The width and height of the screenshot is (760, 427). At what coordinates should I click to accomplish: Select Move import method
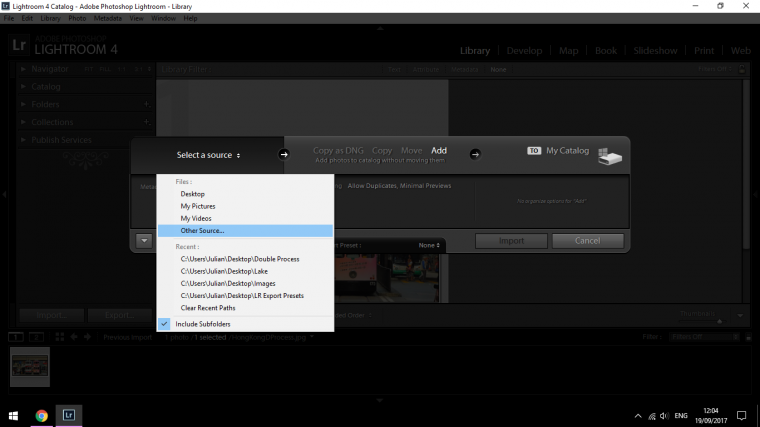412,151
